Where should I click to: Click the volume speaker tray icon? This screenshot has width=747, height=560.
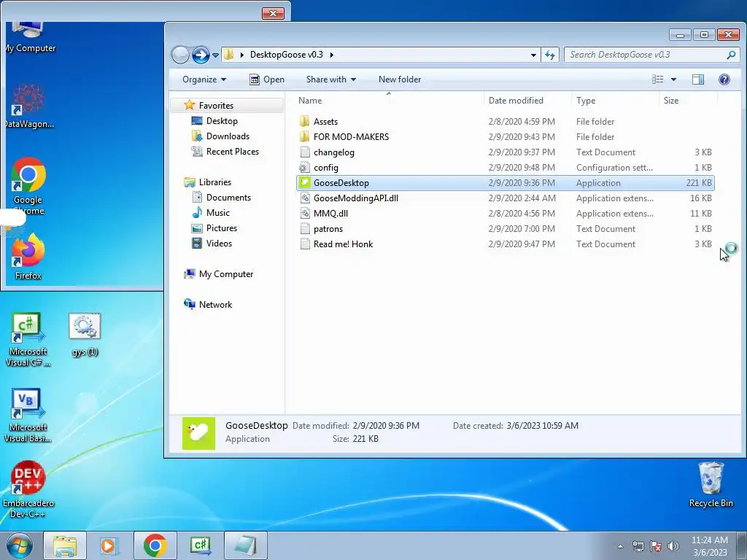pyautogui.click(x=673, y=546)
